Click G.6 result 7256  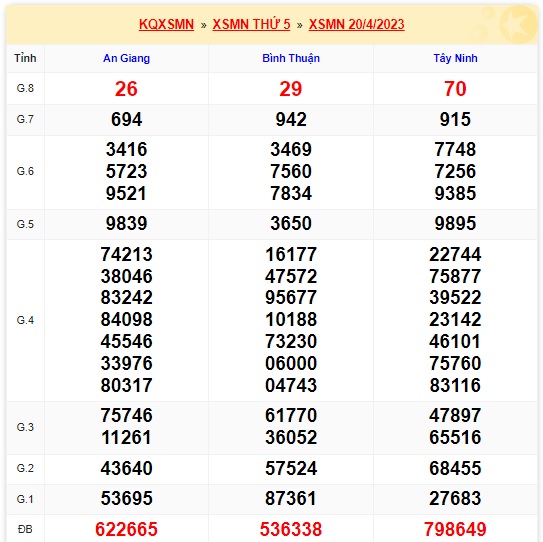pos(455,171)
